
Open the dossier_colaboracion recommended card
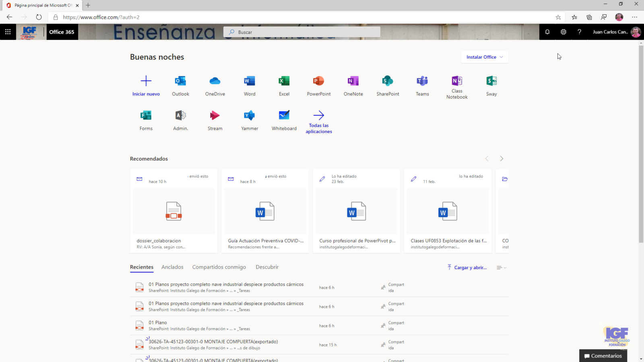[x=173, y=211]
